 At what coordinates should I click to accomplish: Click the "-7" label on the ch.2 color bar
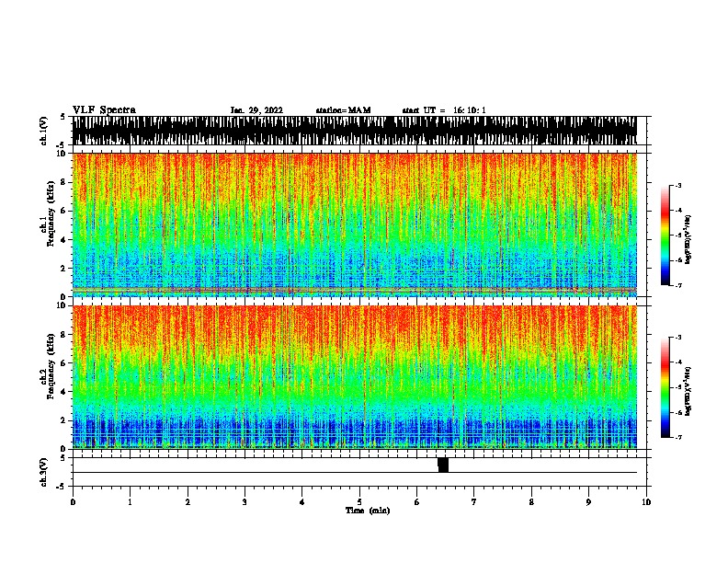click(x=677, y=437)
